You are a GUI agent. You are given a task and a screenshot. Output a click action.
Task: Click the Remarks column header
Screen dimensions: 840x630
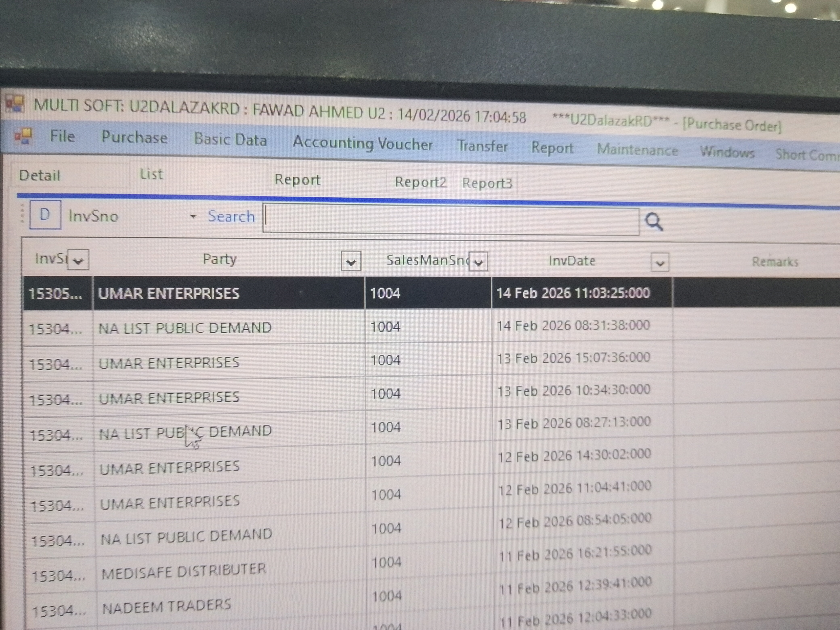tap(775, 262)
